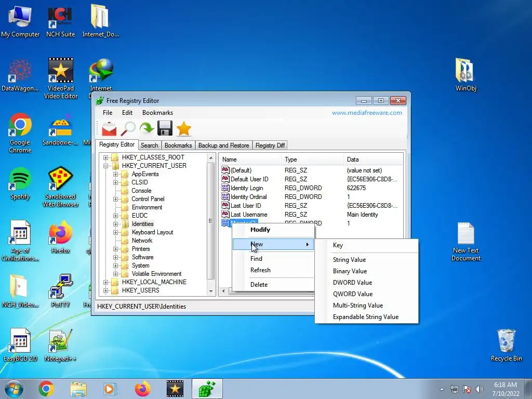Select EasyBCD 2.0 desktop icon

tap(20, 345)
